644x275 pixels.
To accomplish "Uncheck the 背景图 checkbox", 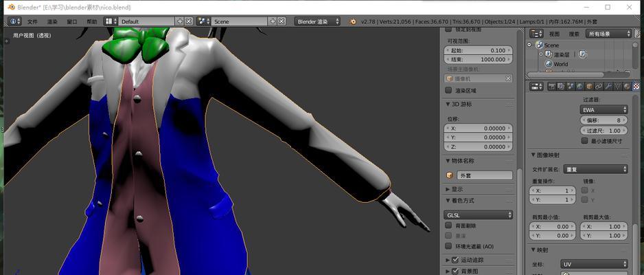I will (455, 271).
